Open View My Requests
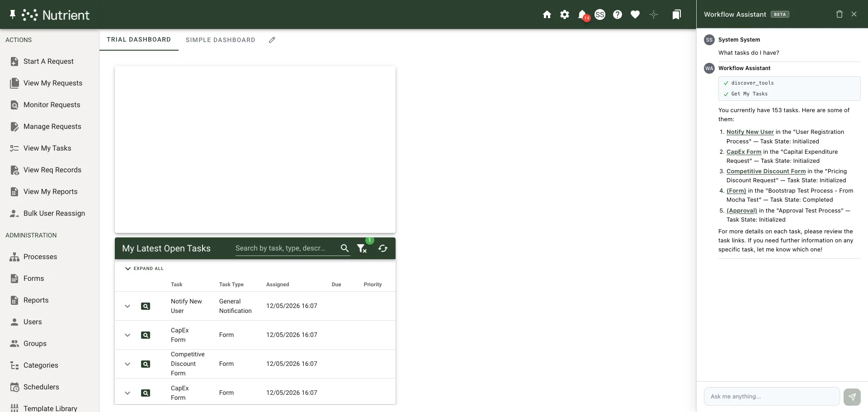Viewport: 868px width, 412px height. coord(49,83)
